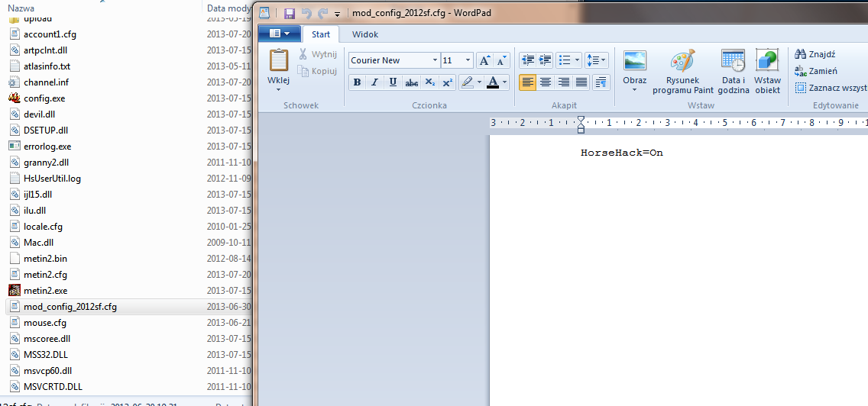
Task: Toggle italic formatting
Action: tap(374, 82)
